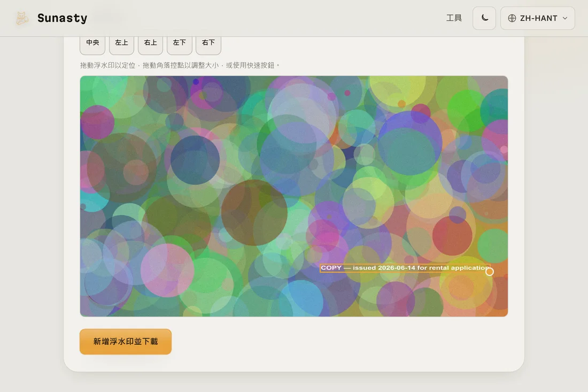Click the pink circle at preview's lower left

pyautogui.click(x=167, y=270)
